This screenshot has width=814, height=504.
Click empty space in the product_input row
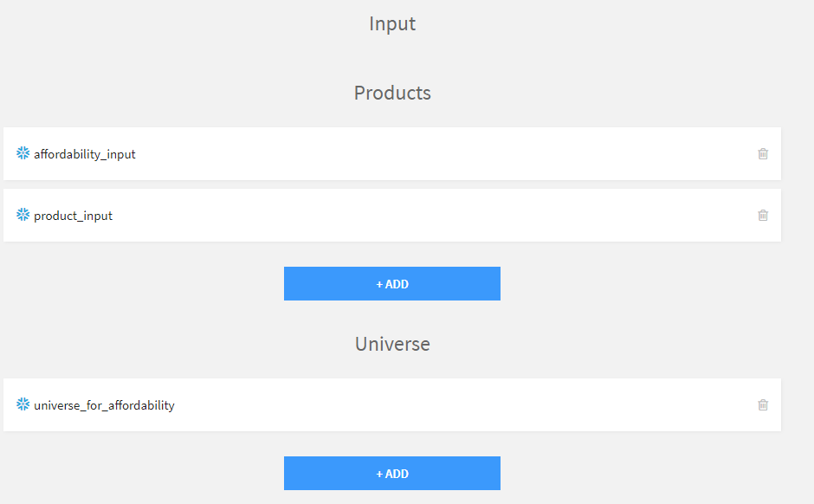coord(433,216)
